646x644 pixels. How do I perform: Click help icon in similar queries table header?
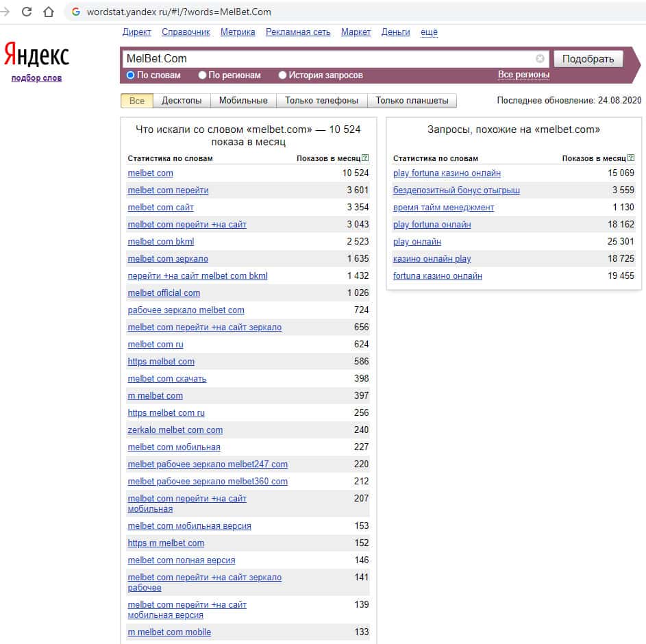point(630,158)
